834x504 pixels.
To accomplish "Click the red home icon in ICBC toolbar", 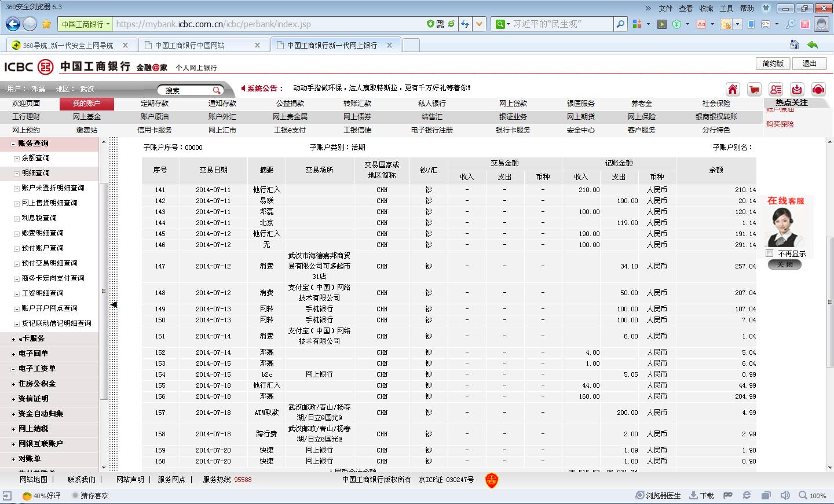I will [x=733, y=89].
